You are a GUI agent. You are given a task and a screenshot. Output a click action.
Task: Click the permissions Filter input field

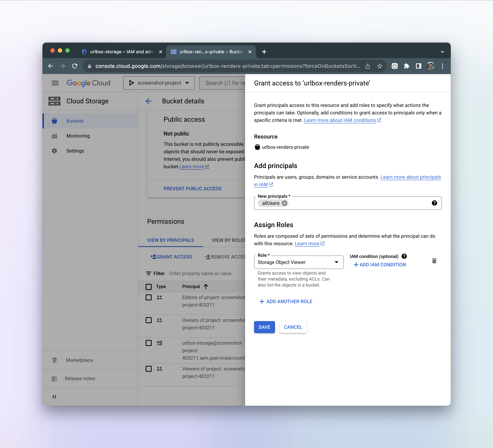(x=200, y=273)
